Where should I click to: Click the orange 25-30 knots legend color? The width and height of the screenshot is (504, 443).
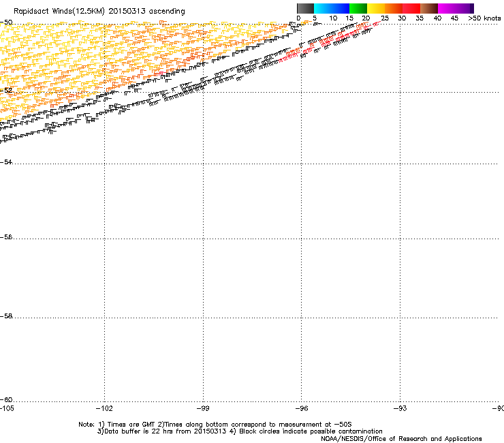[x=394, y=8]
